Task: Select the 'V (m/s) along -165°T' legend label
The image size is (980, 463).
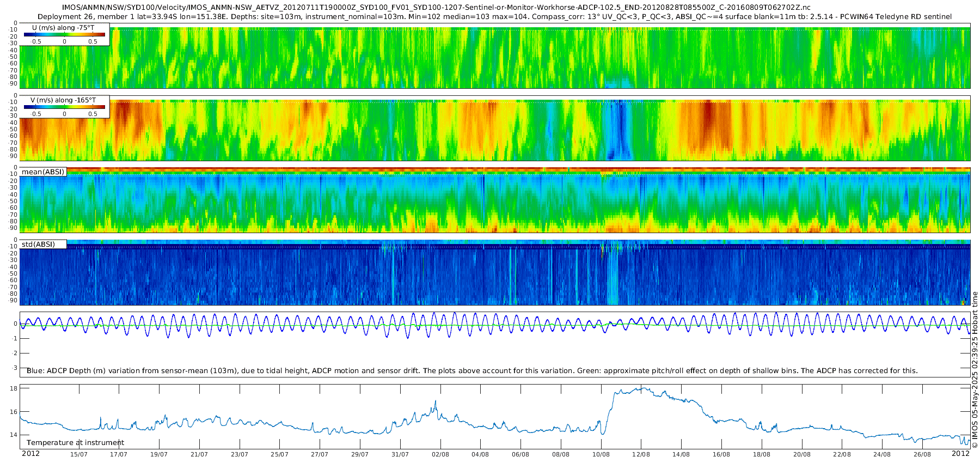Action: (63, 100)
